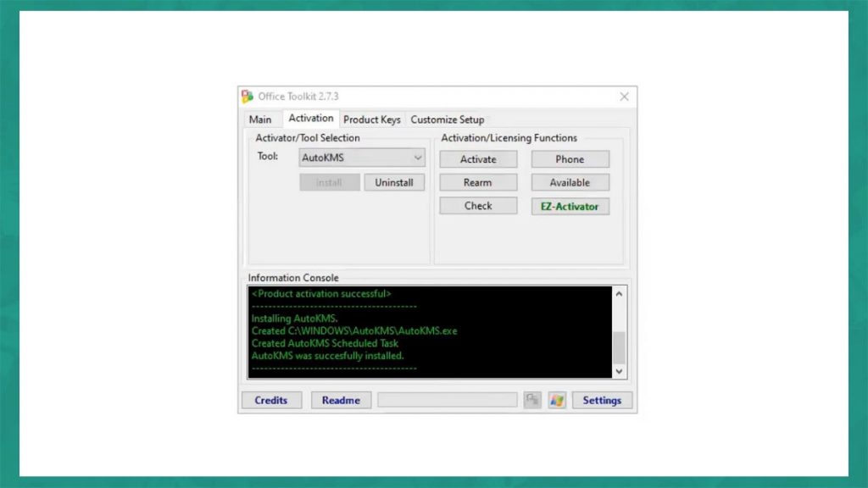Open the Product Keys tab
The width and height of the screenshot is (868, 488).
[x=371, y=119]
